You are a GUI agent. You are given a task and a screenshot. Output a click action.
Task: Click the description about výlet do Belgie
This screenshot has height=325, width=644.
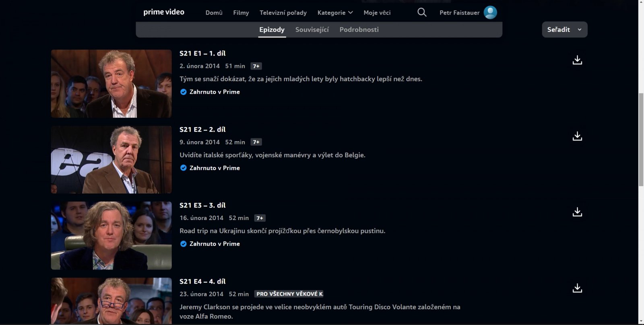pyautogui.click(x=272, y=155)
